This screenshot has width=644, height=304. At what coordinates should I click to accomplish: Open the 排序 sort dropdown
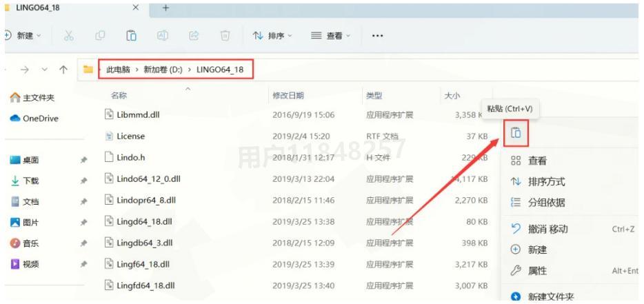pos(272,36)
